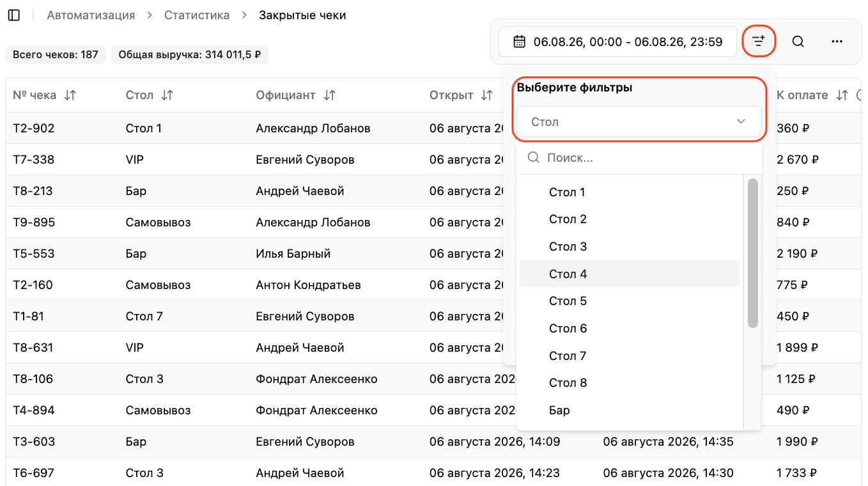The image size is (868, 486).
Task: Focus the Поиск search field
Action: (x=639, y=157)
